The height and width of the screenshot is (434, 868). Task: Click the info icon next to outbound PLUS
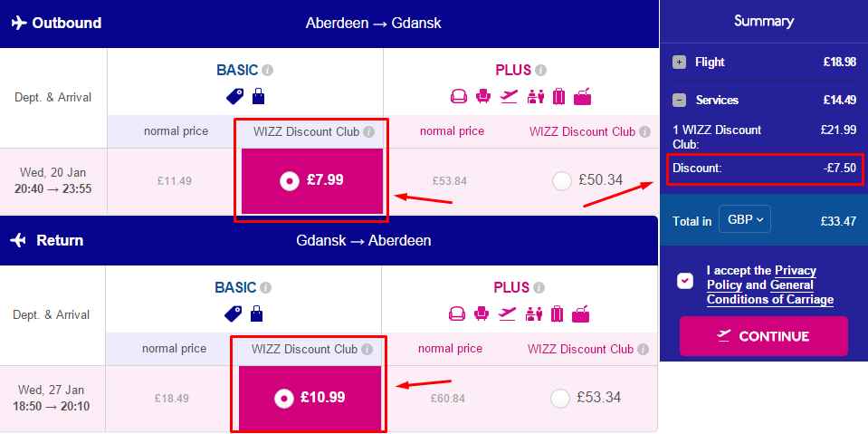click(541, 71)
